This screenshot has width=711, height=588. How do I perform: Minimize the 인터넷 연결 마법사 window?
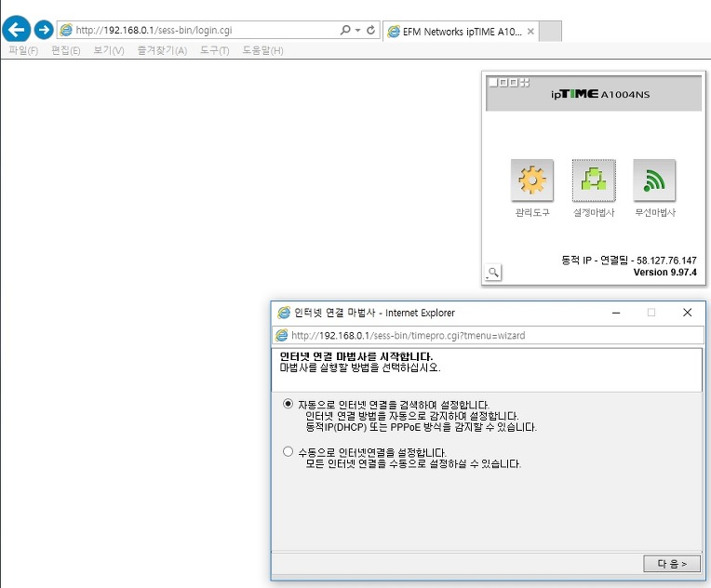616,313
